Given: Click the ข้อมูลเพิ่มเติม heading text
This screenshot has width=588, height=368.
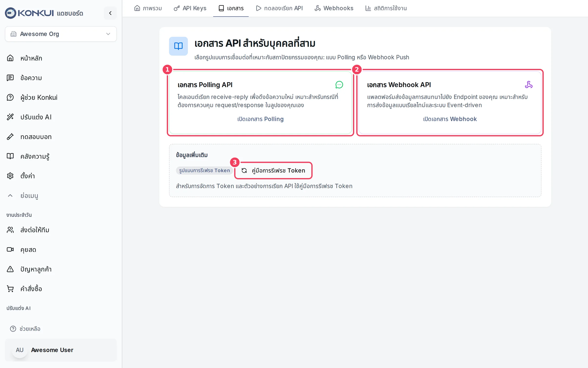Looking at the screenshot, I should (x=192, y=155).
